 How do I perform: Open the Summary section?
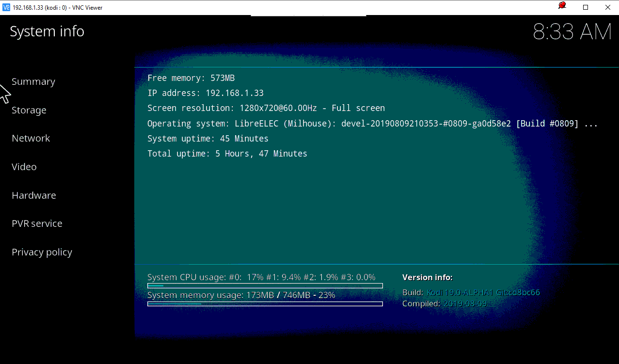[33, 81]
